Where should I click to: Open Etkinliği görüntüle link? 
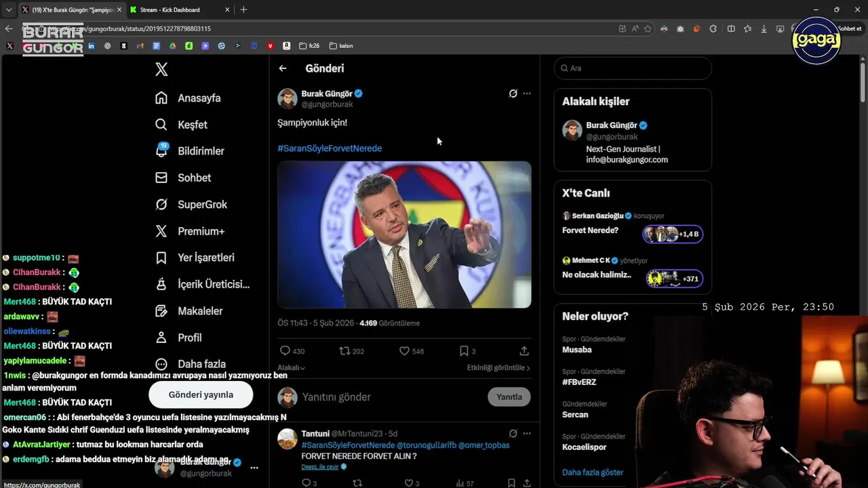(x=498, y=367)
